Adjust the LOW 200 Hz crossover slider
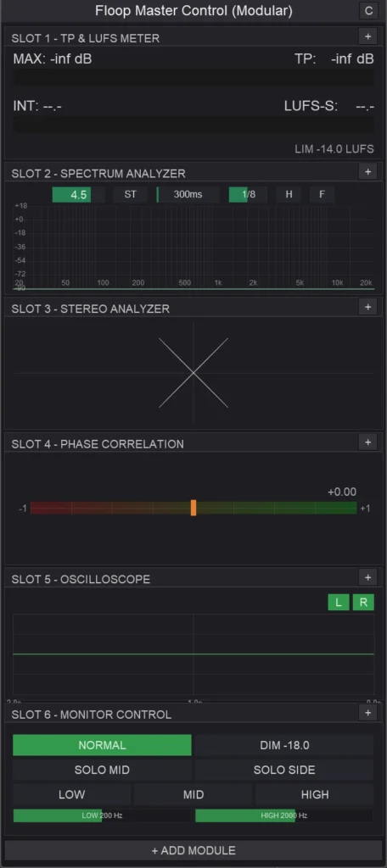 tap(102, 815)
